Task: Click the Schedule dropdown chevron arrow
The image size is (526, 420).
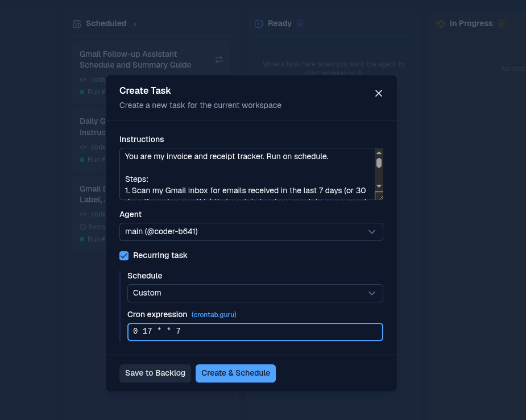Action: 372,293
